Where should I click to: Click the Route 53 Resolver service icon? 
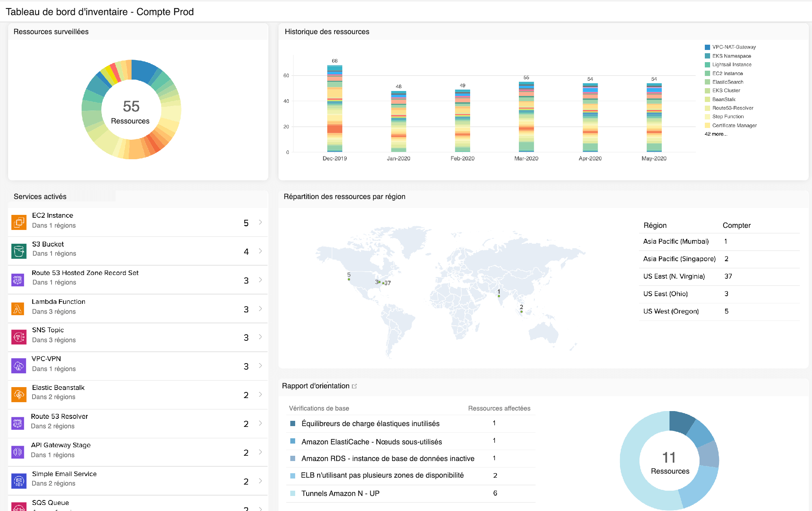[x=18, y=423]
